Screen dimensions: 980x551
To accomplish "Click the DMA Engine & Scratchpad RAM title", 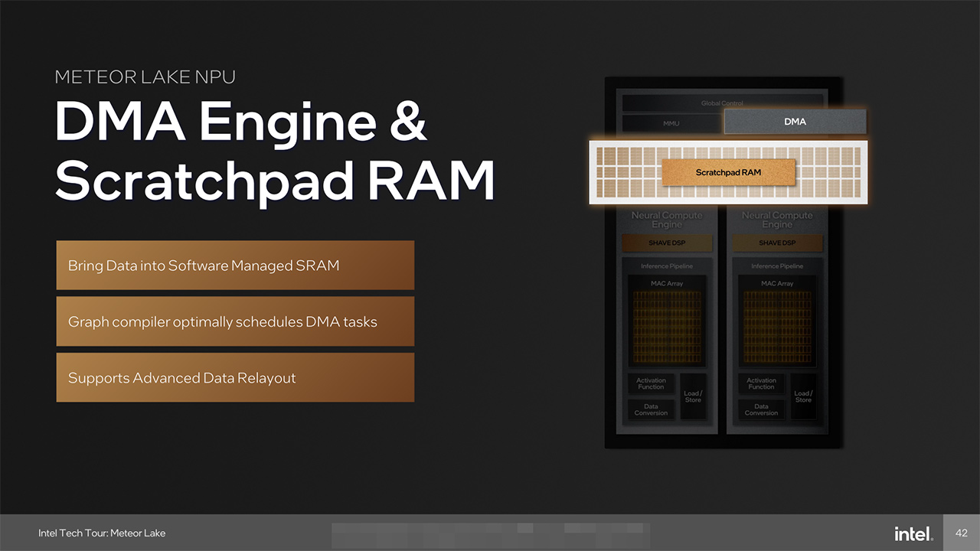I will (274, 152).
